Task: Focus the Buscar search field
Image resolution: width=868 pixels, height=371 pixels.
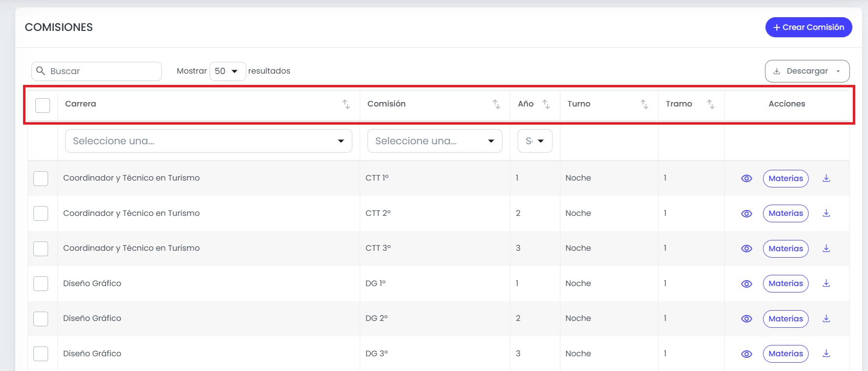Action: point(97,71)
